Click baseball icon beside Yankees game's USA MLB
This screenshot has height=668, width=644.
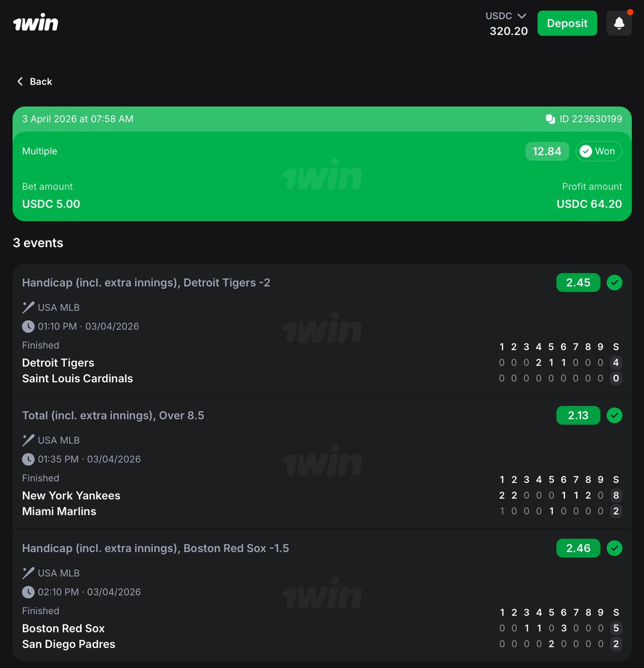point(28,440)
